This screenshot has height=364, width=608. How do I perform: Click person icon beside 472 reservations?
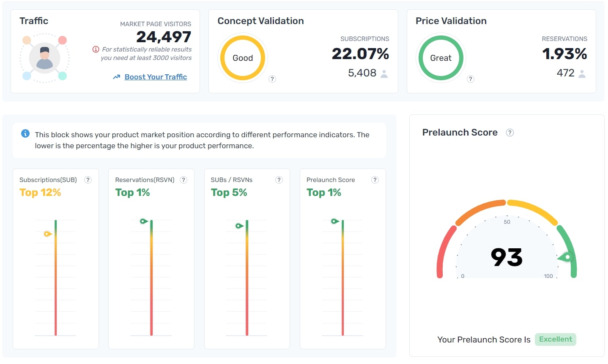click(x=582, y=73)
